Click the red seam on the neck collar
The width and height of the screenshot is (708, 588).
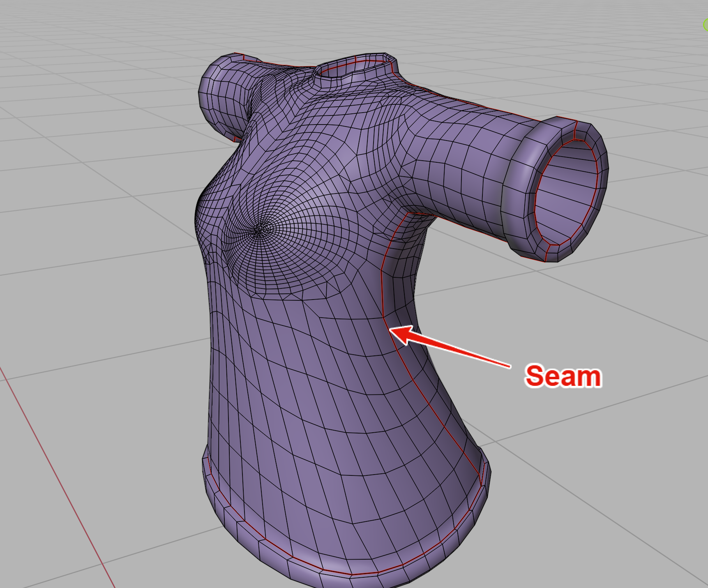353,61
